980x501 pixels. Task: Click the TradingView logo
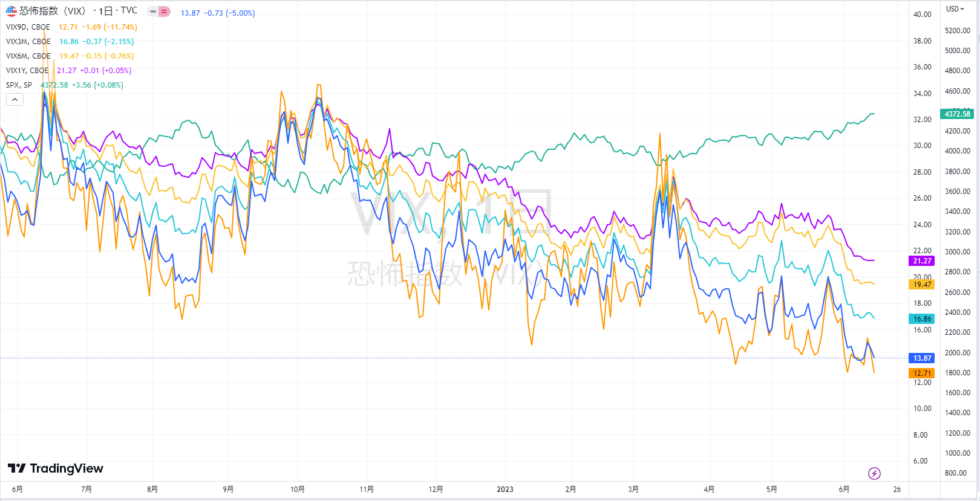pyautogui.click(x=56, y=468)
